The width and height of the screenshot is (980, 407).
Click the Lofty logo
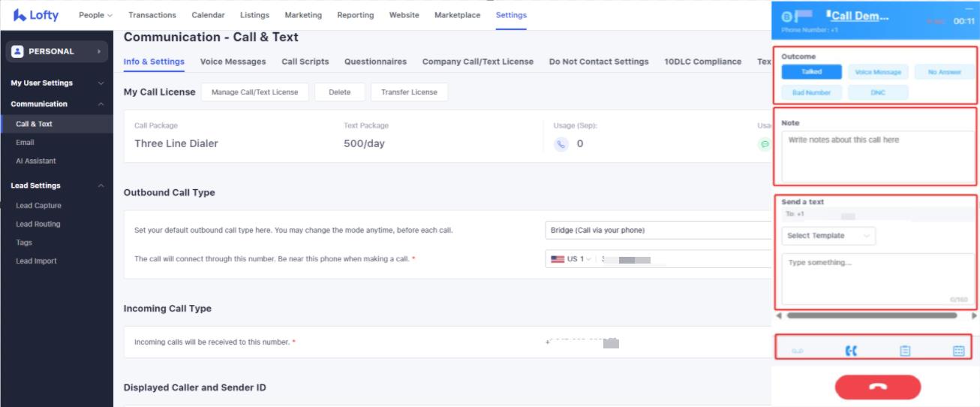click(36, 15)
